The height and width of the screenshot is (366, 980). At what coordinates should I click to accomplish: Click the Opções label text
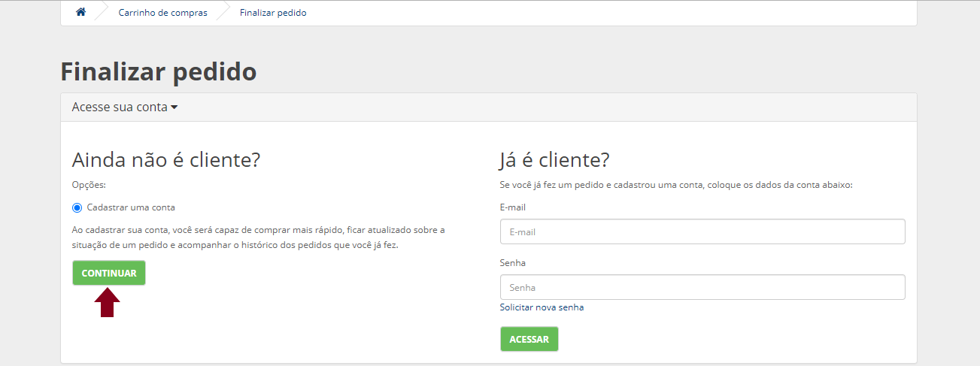coord(89,185)
